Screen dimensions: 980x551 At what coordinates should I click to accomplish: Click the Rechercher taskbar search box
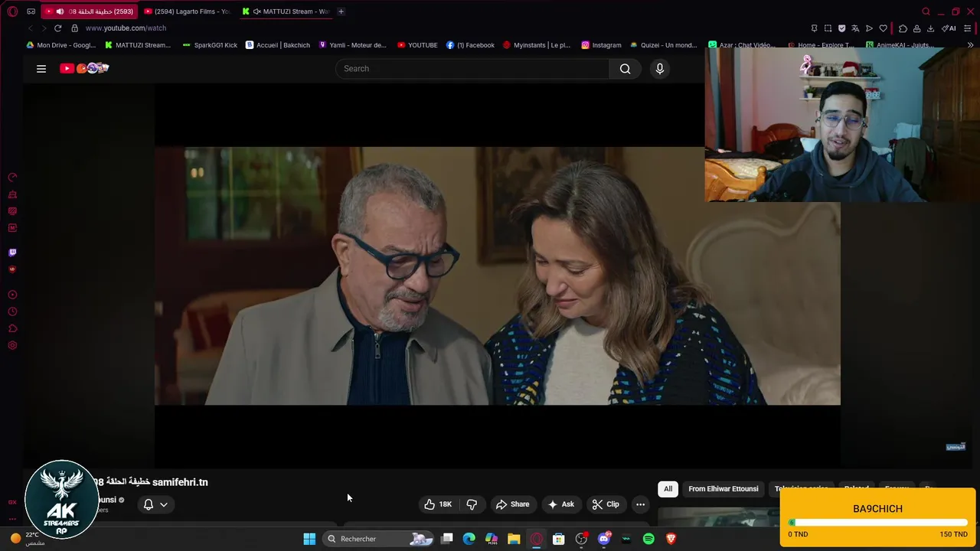(x=378, y=539)
